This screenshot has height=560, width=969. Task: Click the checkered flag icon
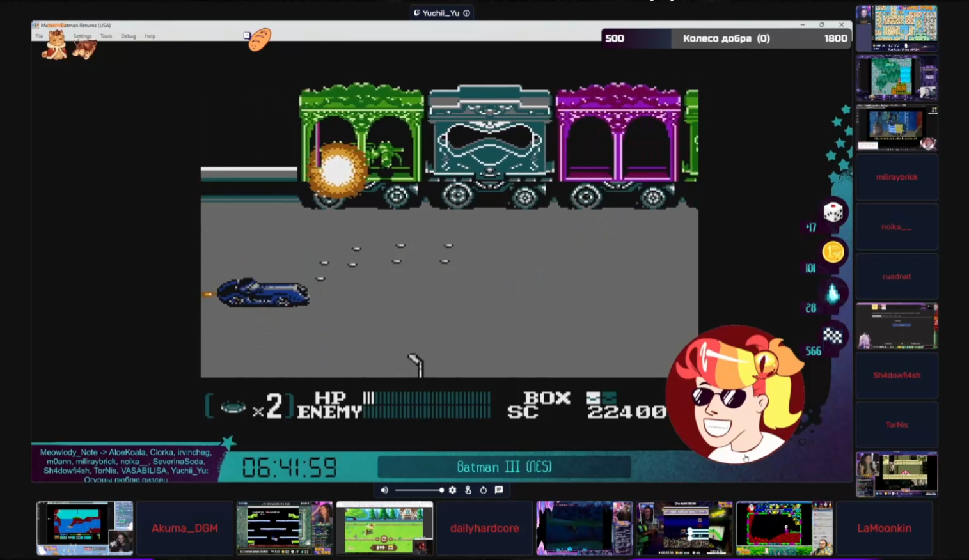pyautogui.click(x=833, y=335)
